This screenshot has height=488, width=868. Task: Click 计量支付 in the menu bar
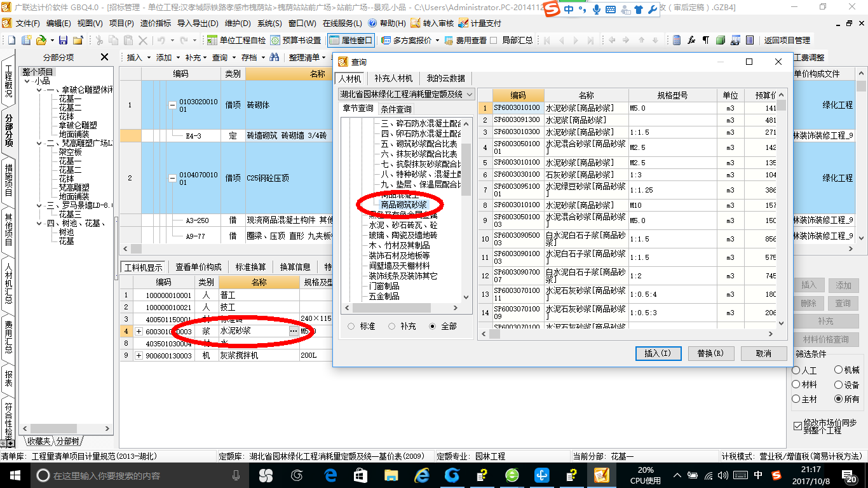click(480, 24)
